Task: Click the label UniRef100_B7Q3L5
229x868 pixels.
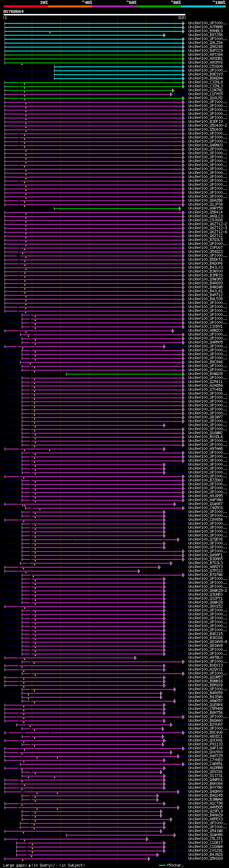Action: [205, 240]
